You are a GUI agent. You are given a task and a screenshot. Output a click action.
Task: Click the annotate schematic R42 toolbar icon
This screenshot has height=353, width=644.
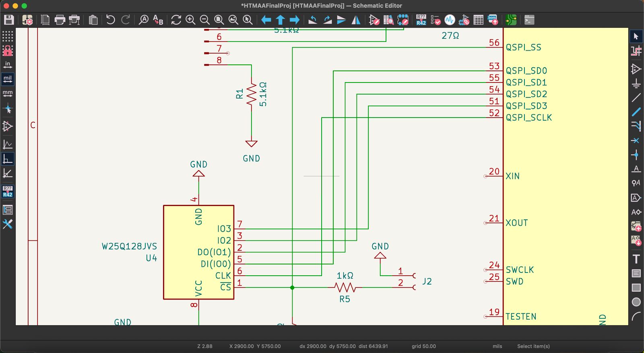tap(421, 20)
